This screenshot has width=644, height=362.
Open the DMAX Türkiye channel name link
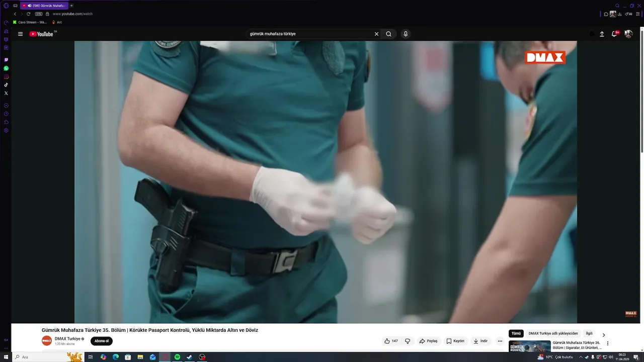pyautogui.click(x=67, y=339)
